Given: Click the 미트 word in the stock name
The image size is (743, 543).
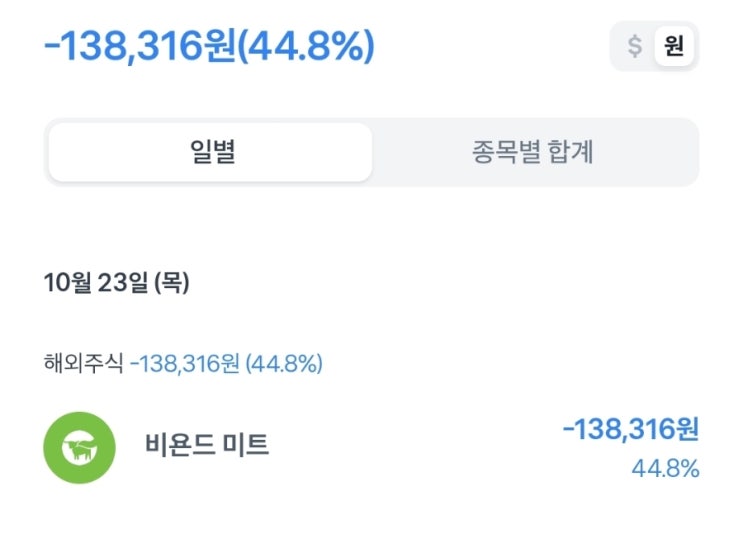Looking at the screenshot, I should pyautogui.click(x=246, y=445).
